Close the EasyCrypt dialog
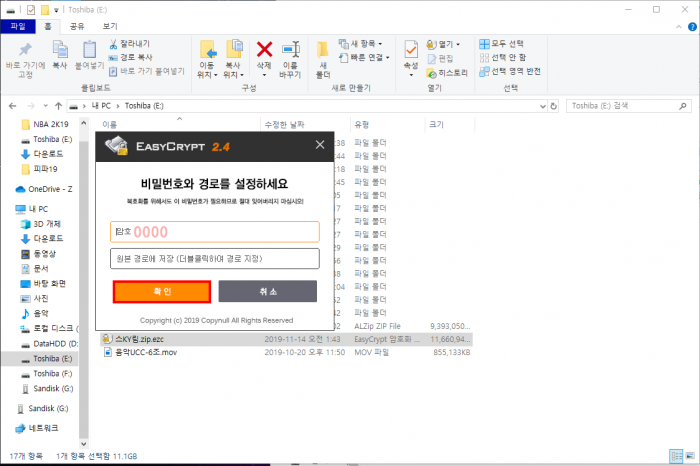700x466 pixels. [320, 145]
